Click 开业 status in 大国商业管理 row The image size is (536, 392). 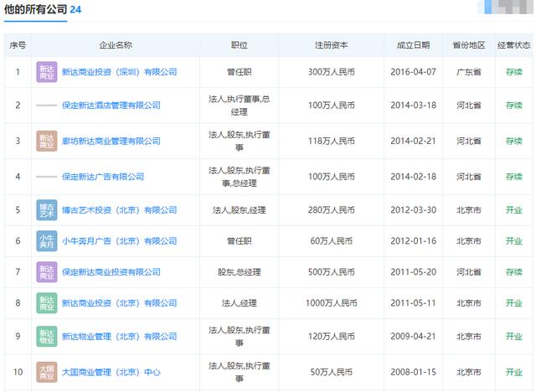513,372
